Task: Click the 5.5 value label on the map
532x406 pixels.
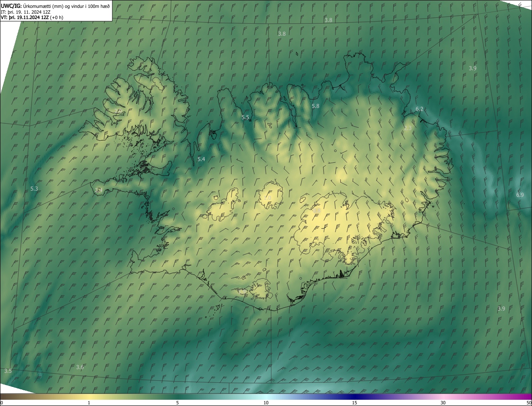Action: point(245,117)
